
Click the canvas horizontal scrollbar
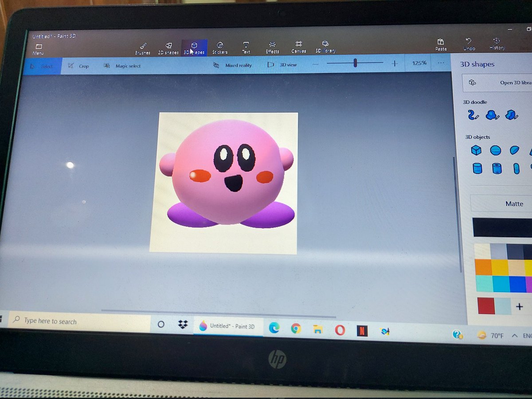click(x=219, y=313)
